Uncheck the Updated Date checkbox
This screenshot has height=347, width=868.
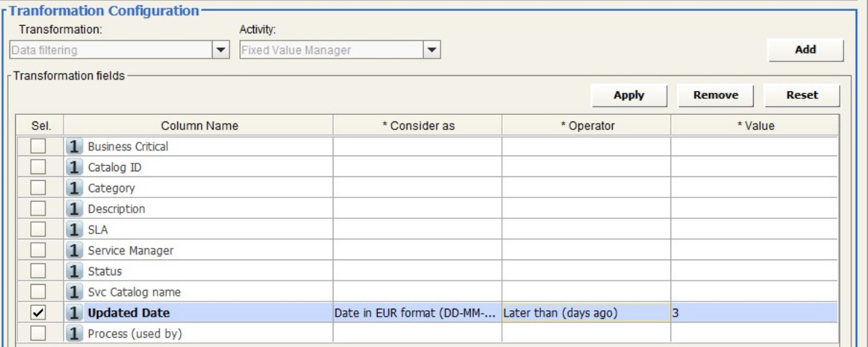pyautogui.click(x=38, y=314)
